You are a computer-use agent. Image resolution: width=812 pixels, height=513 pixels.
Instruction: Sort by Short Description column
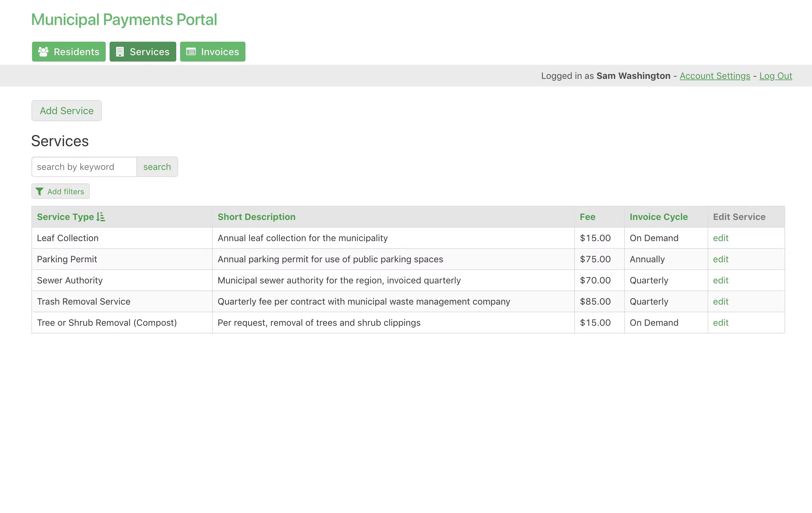click(x=256, y=217)
